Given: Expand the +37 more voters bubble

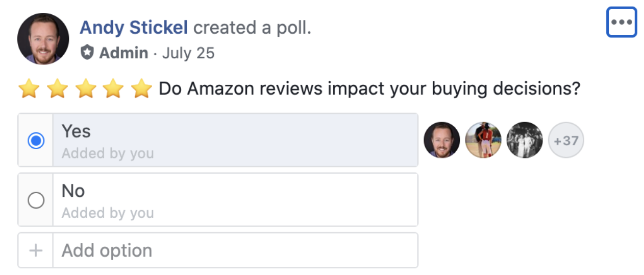Looking at the screenshot, I should (566, 140).
